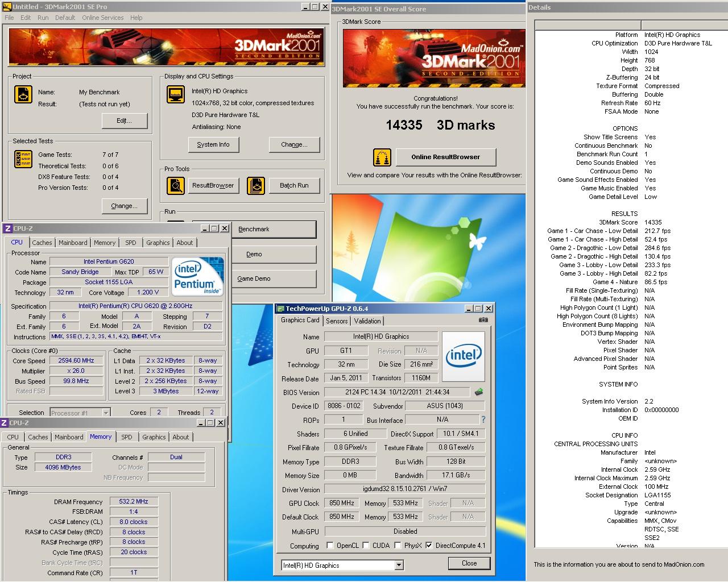Click the GPU-Z Name field
Viewport: 728px width, 582px height.
(380, 336)
